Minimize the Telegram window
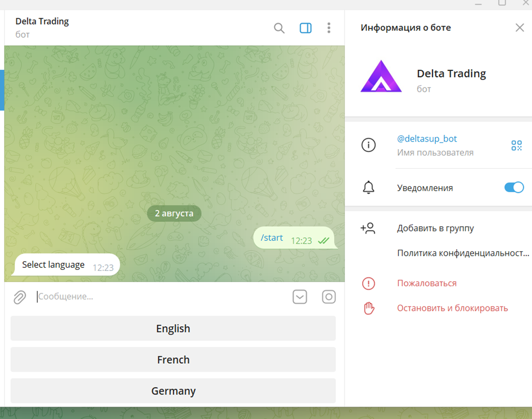The width and height of the screenshot is (532, 419). point(478,3)
